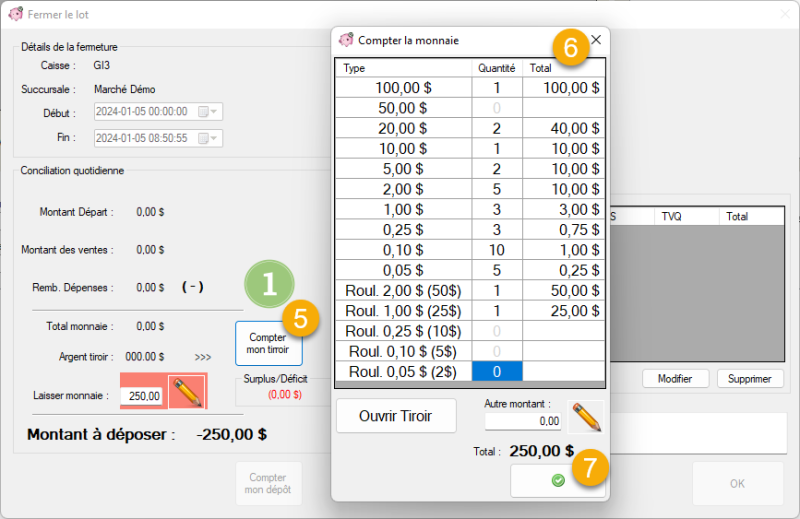The image size is (800, 519).
Task: Click the Caisse value GI3
Action: click(102, 65)
